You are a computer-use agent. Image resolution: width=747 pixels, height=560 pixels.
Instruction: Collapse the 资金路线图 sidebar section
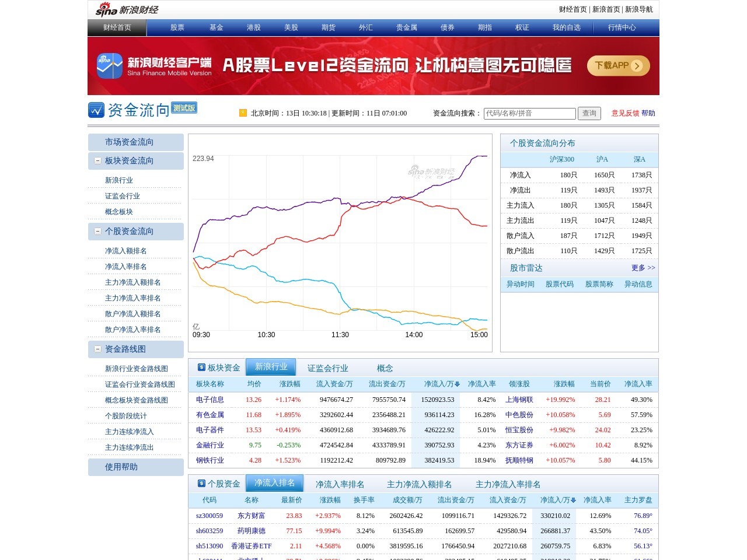97,349
